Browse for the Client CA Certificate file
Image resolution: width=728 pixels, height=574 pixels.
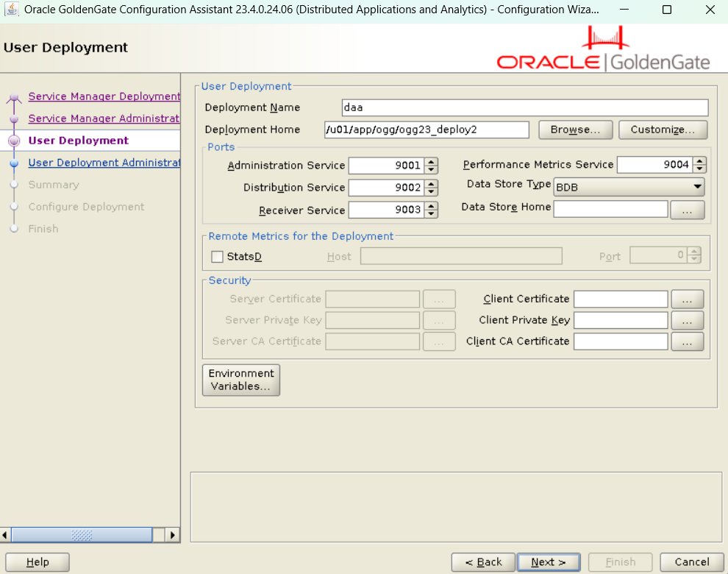click(687, 341)
